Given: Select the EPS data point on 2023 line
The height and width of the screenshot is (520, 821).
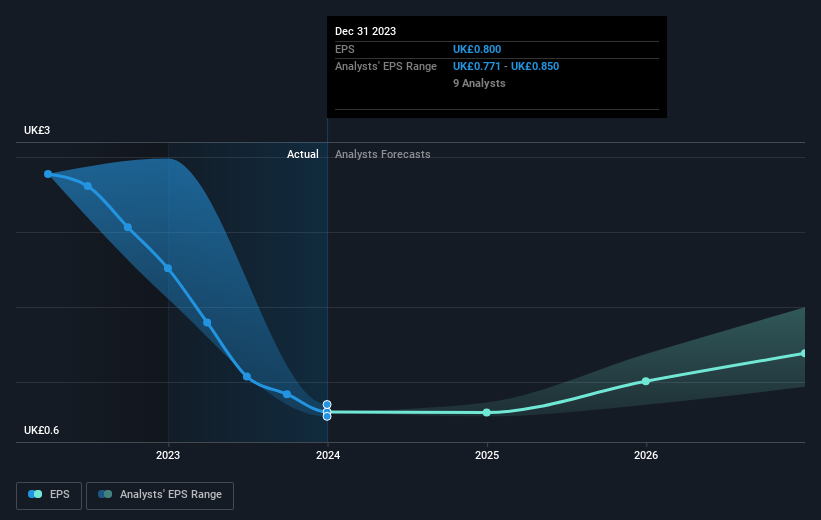Looking at the screenshot, I should tap(168, 268).
